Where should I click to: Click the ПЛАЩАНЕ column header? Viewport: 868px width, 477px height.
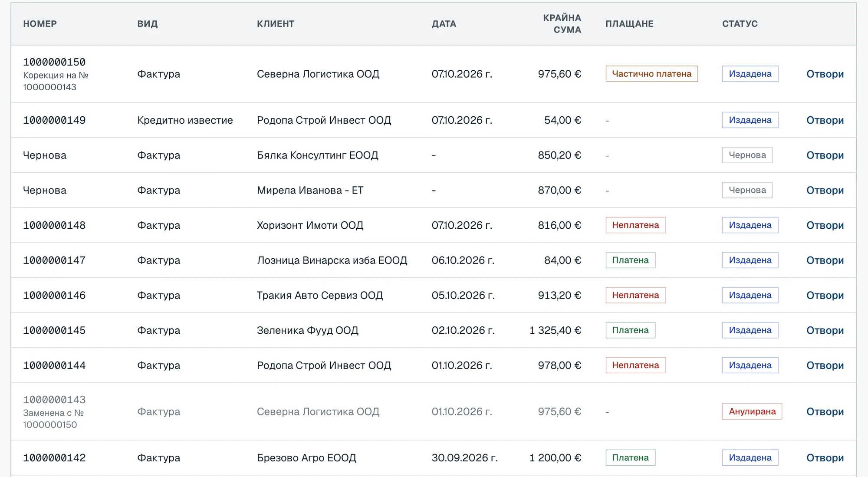click(629, 24)
